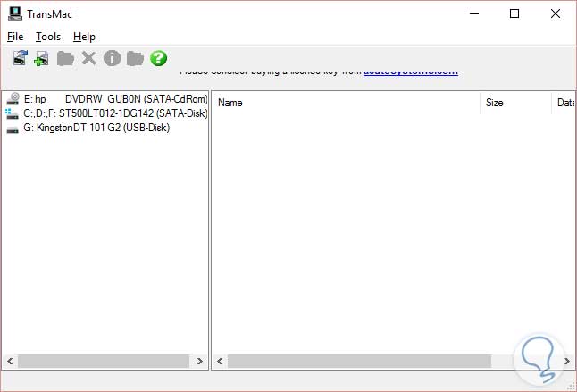Open the File menu

[x=15, y=37]
